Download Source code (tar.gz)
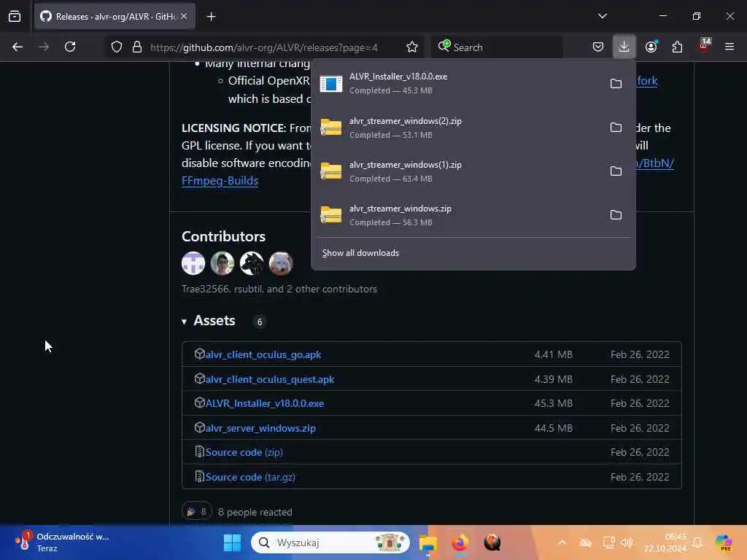 coord(250,477)
